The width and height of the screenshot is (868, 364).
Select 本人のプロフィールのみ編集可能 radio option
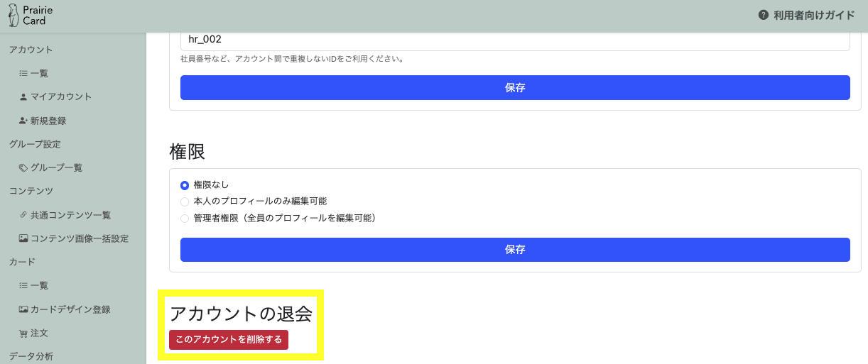(x=185, y=202)
